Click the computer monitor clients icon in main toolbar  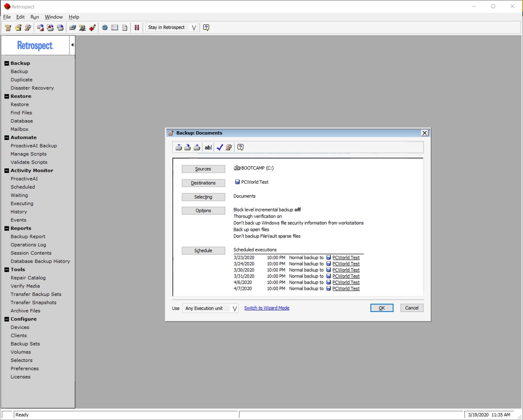82,27
